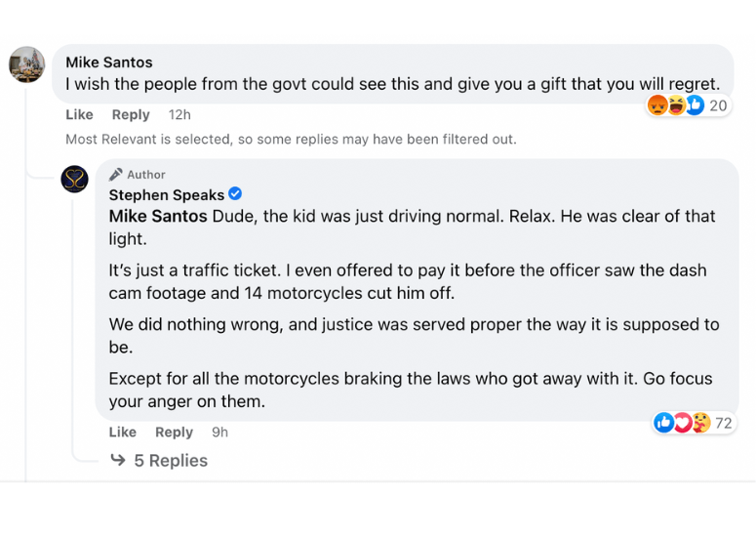This screenshot has height=537, width=756.
Task: Like Stephen Speaks's reply
Action: [123, 432]
